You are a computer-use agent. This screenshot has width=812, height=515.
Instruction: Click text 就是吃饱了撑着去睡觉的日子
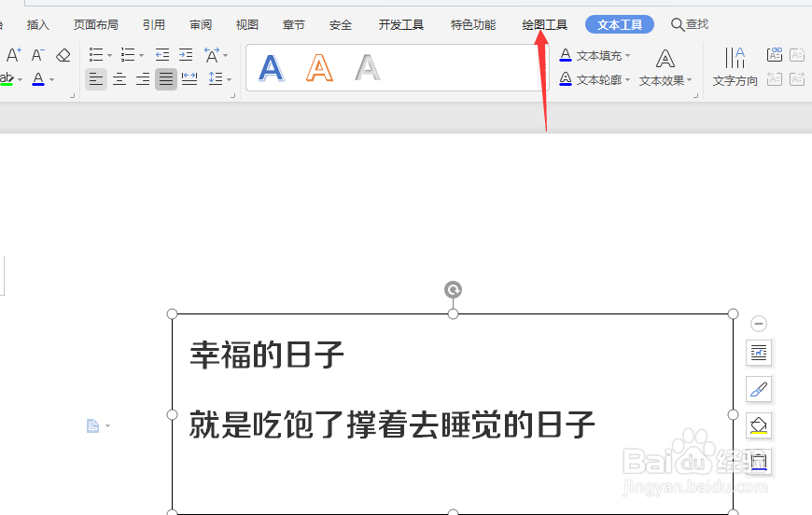pyautogui.click(x=392, y=425)
